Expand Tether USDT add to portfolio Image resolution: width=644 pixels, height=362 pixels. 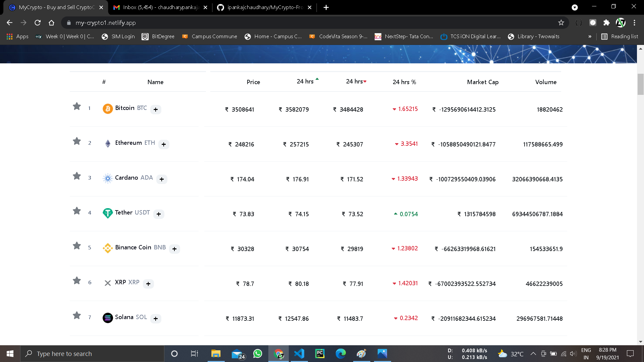click(158, 214)
